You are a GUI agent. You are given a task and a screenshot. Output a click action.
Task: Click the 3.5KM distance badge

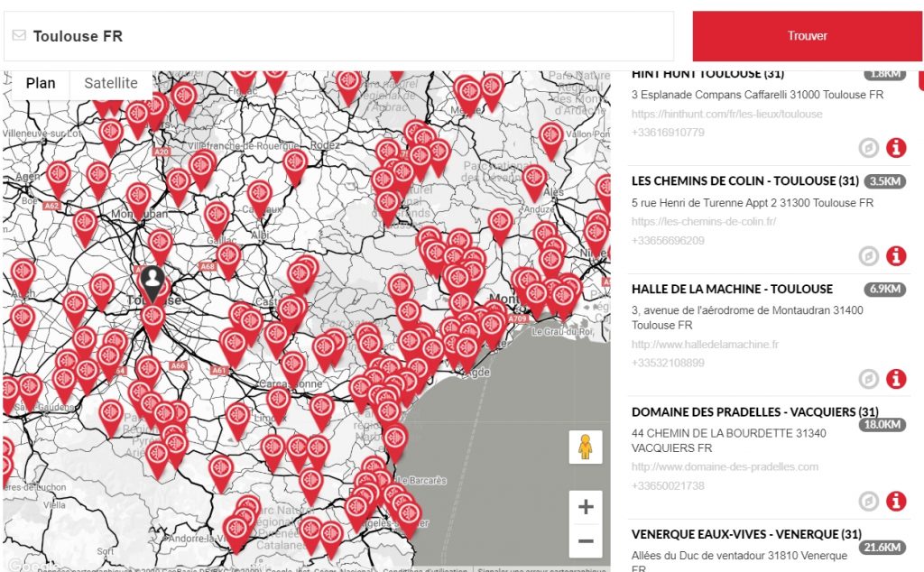click(x=885, y=180)
